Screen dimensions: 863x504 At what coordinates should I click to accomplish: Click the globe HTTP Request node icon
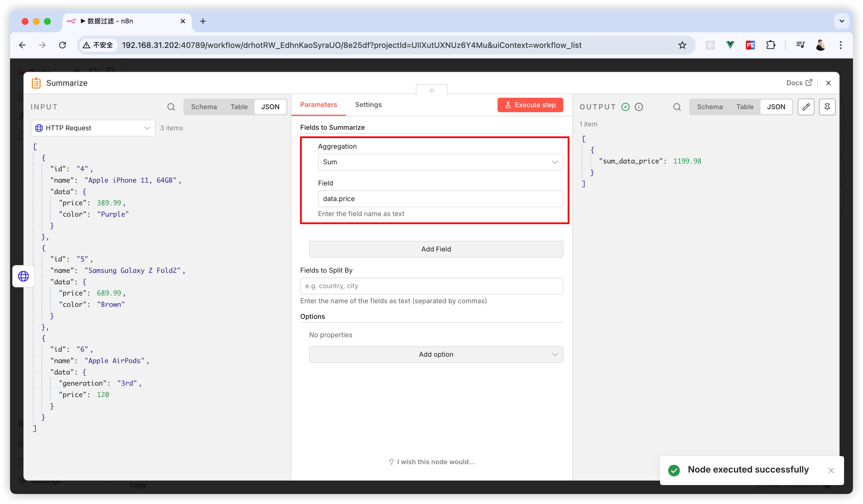(23, 276)
